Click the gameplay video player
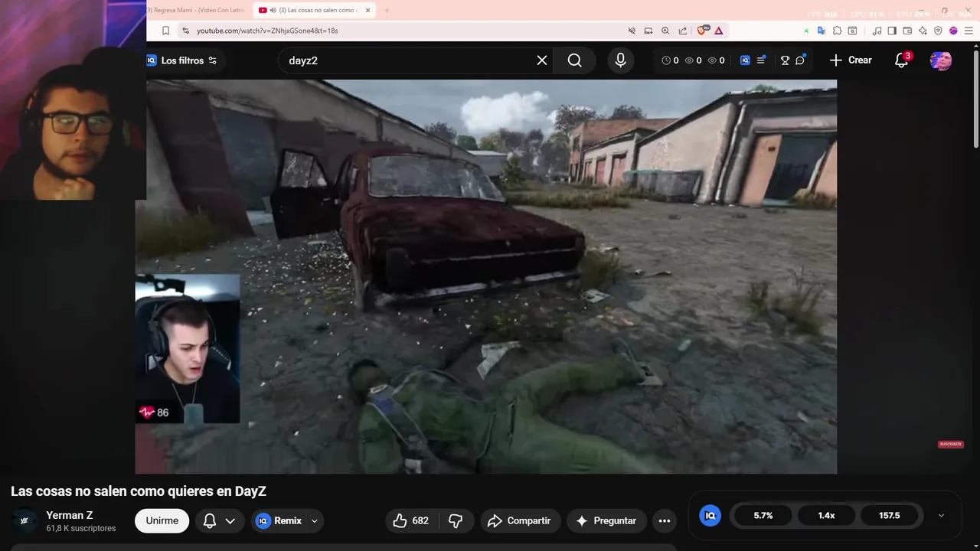 (x=486, y=276)
